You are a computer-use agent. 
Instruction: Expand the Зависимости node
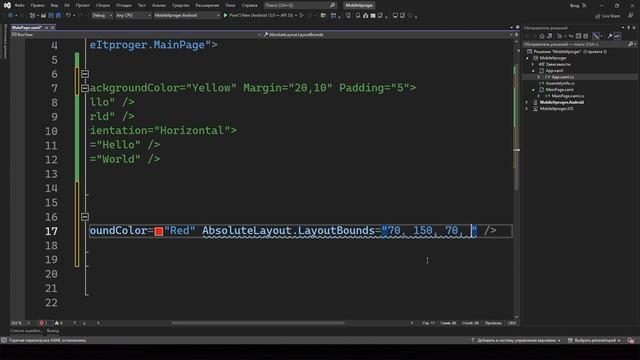533,64
